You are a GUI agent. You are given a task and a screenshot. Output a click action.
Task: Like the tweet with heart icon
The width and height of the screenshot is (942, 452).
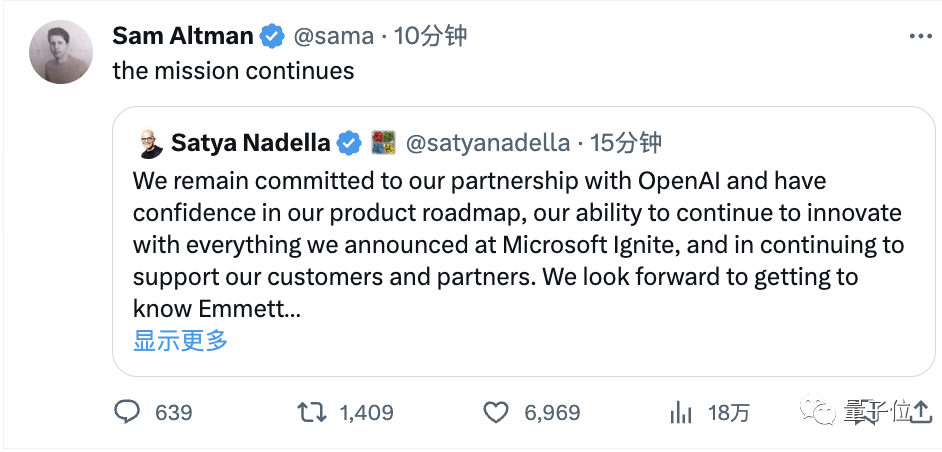(x=496, y=412)
